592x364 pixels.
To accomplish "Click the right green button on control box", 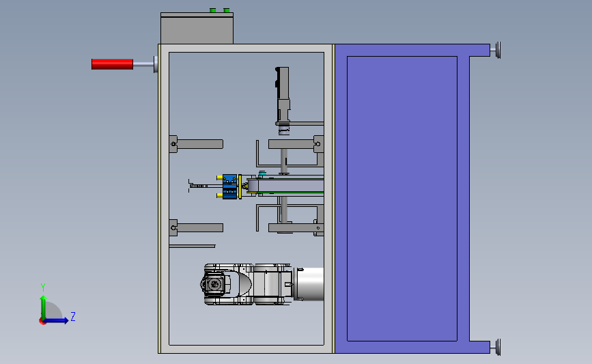I will (227, 10).
